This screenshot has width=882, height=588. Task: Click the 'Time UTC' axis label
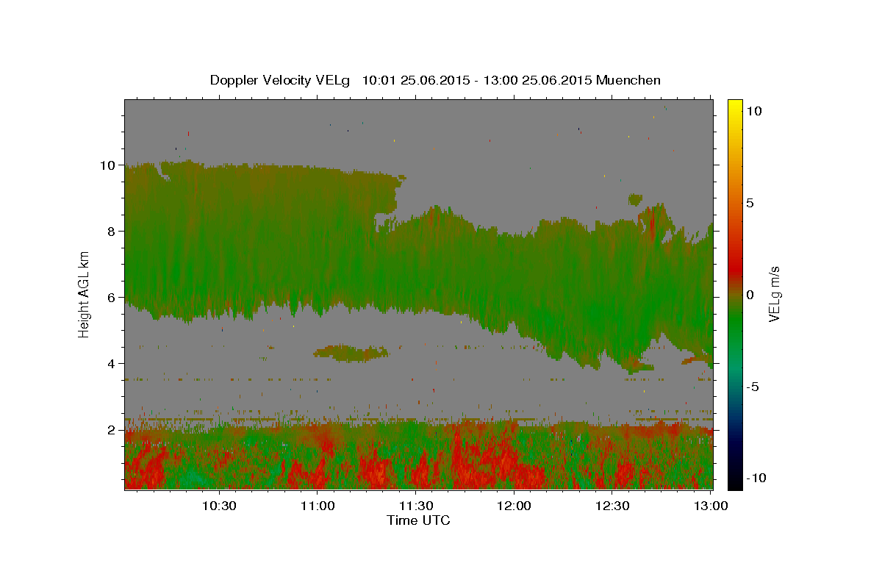tap(418, 520)
